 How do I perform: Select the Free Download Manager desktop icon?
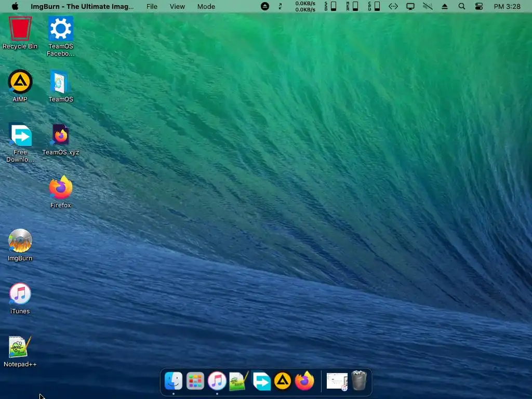20,135
